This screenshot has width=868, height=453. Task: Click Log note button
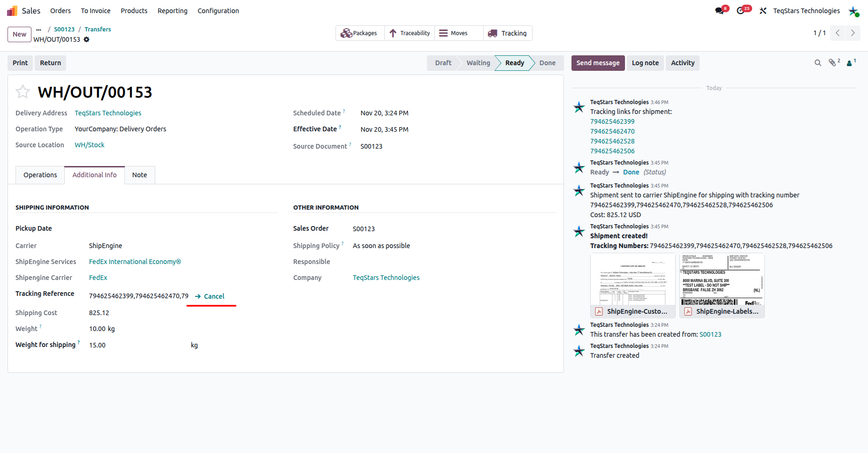(645, 63)
